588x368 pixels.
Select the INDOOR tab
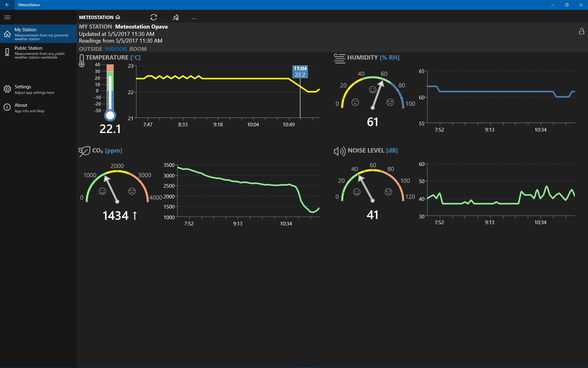[x=116, y=49]
